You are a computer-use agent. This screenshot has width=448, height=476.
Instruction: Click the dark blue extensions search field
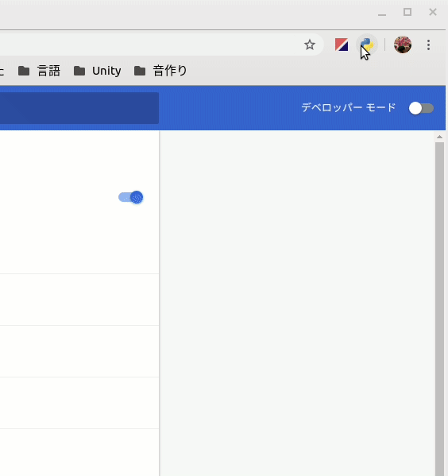click(79, 108)
